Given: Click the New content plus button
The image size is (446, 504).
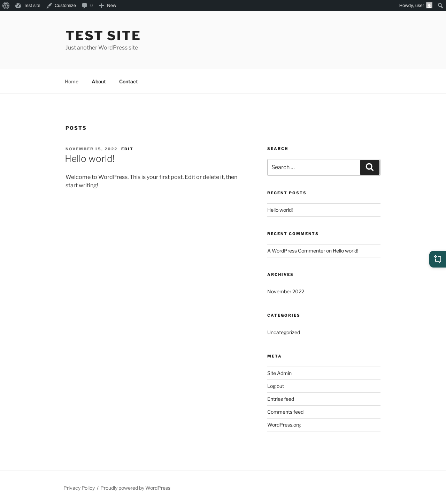Looking at the screenshot, I should 108,6.
